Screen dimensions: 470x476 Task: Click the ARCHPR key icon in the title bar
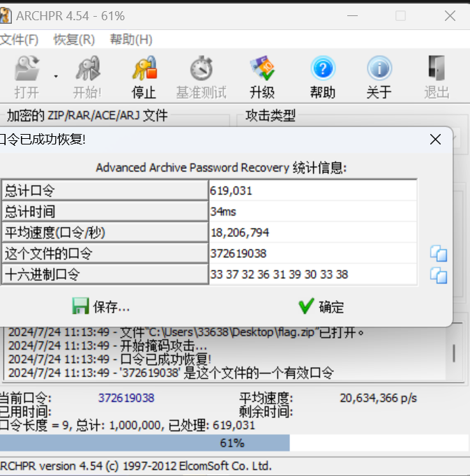tap(6, 16)
